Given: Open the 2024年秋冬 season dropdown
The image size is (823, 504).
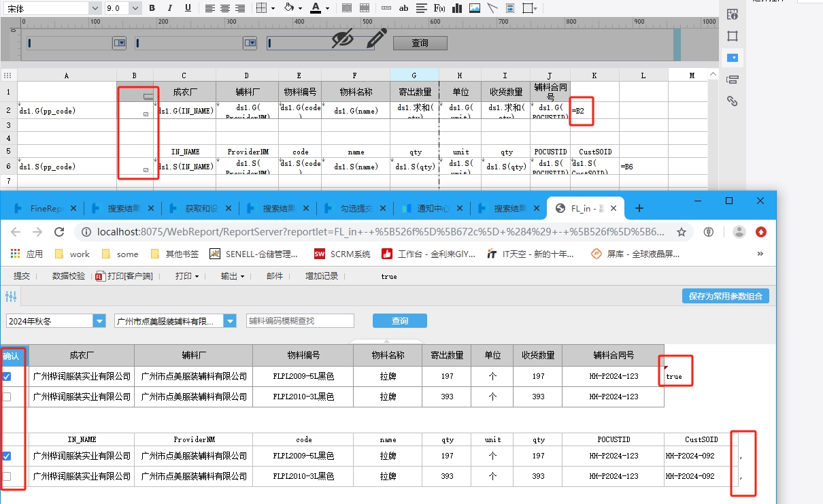Looking at the screenshot, I should (99, 321).
